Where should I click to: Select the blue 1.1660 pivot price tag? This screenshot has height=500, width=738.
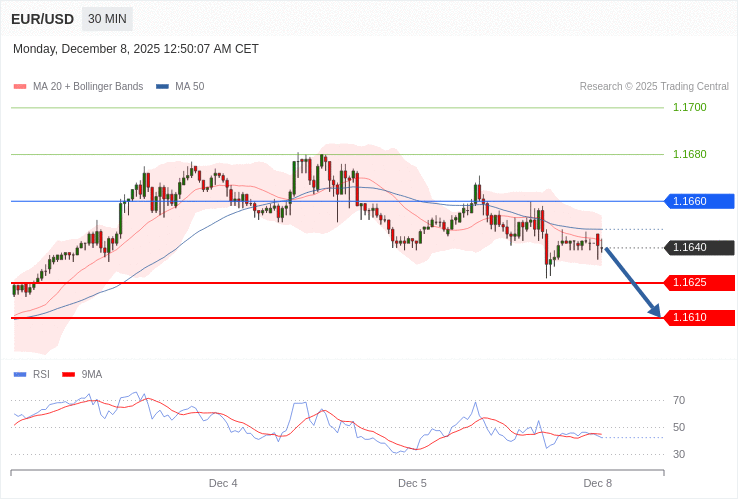coord(698,201)
